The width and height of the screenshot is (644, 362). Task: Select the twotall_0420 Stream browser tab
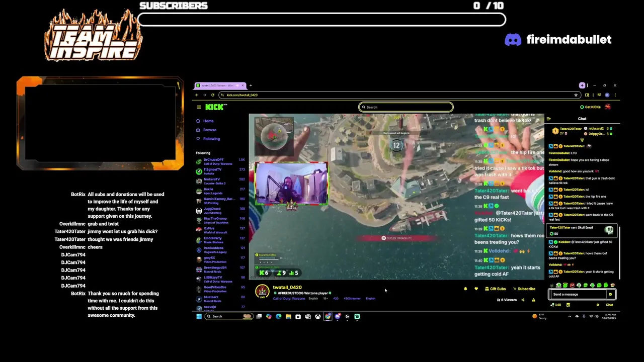click(x=220, y=85)
